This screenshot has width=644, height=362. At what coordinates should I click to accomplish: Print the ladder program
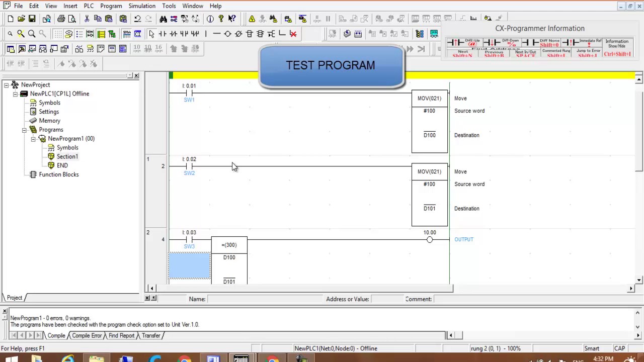61,19
